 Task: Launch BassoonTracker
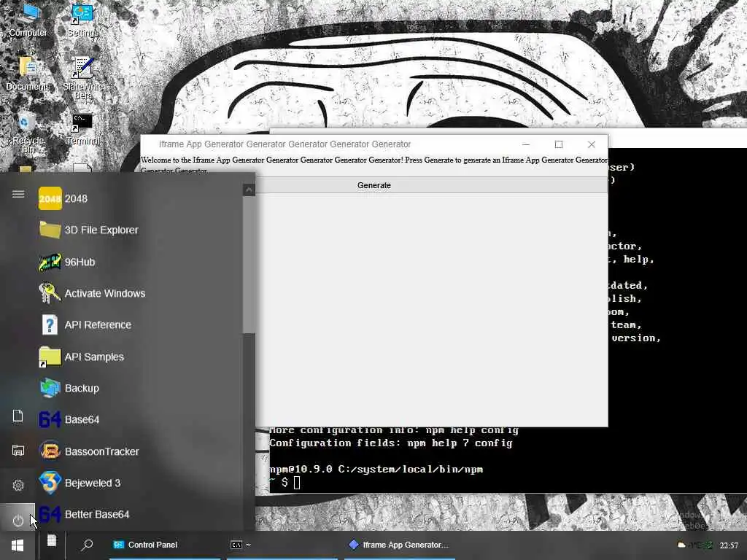89,451
